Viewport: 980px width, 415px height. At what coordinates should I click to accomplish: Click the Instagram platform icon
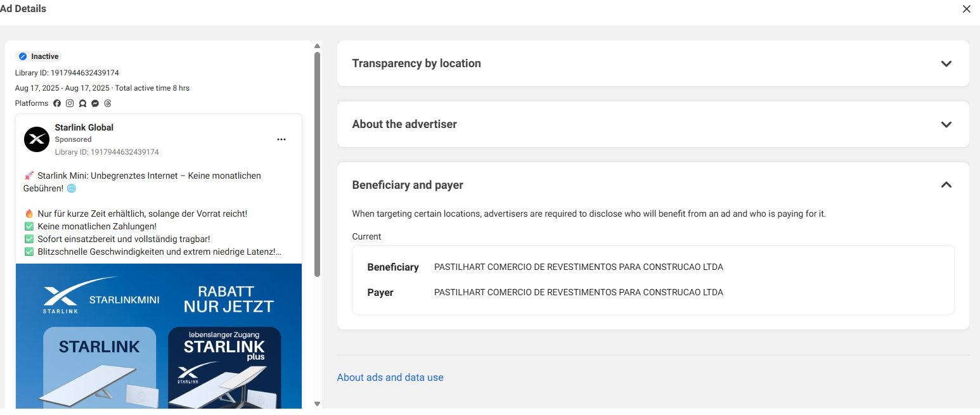[70, 103]
